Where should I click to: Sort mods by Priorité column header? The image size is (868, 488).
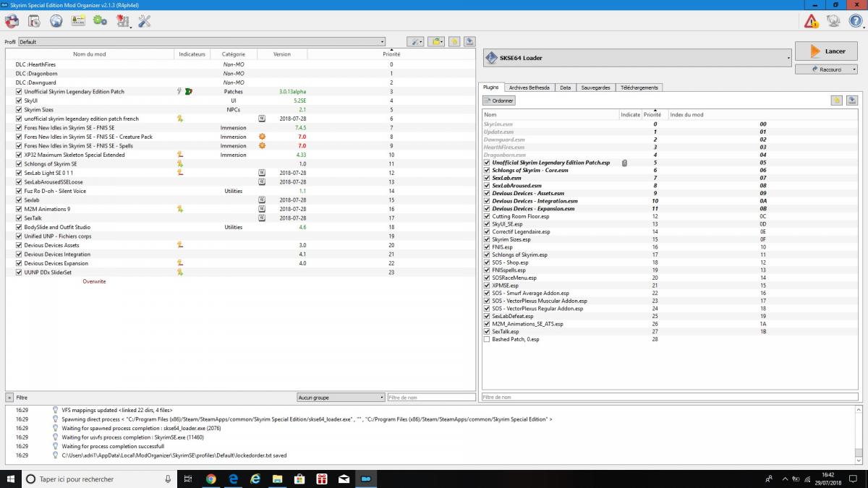pyautogui.click(x=391, y=54)
